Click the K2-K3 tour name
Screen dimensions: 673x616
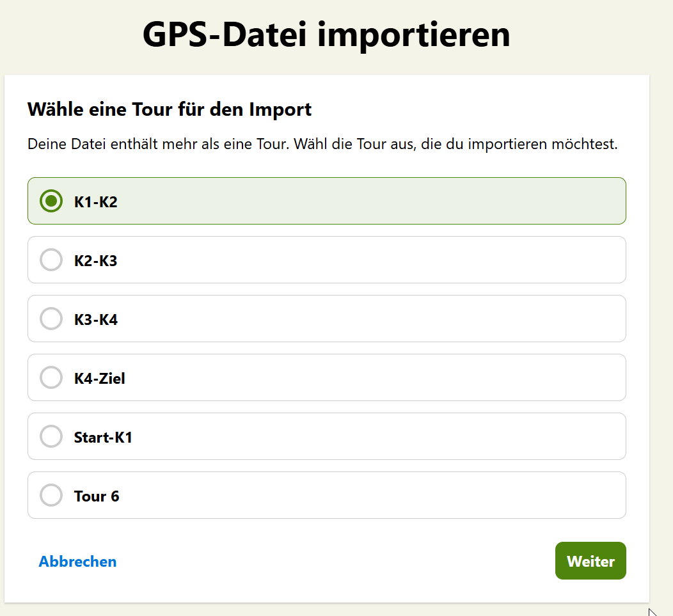(x=96, y=261)
